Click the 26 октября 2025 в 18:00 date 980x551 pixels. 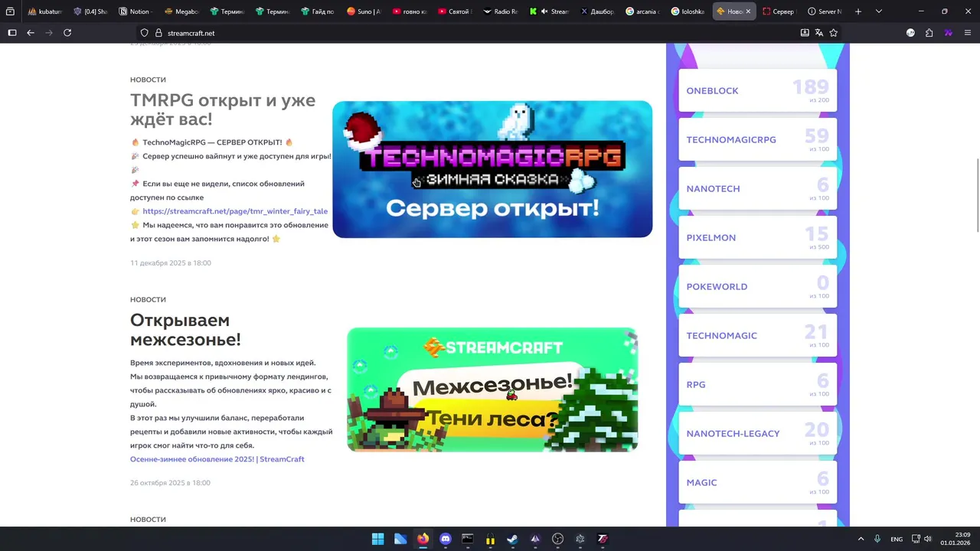170,483
